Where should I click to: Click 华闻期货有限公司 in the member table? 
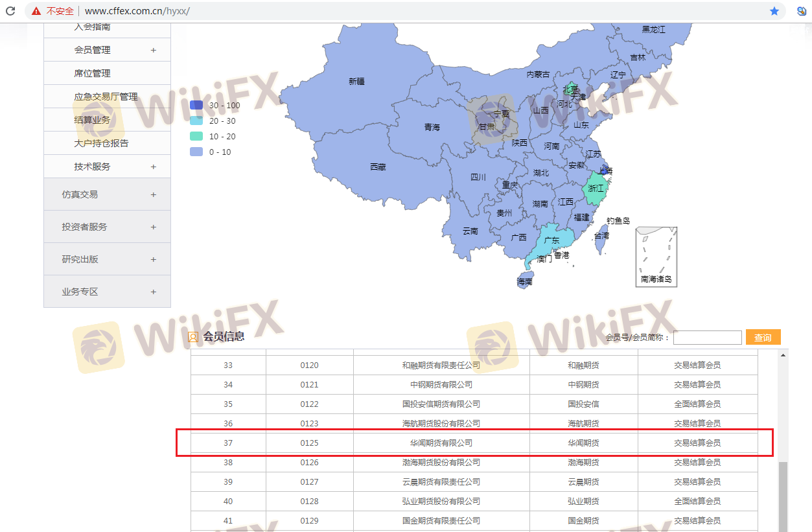point(441,443)
